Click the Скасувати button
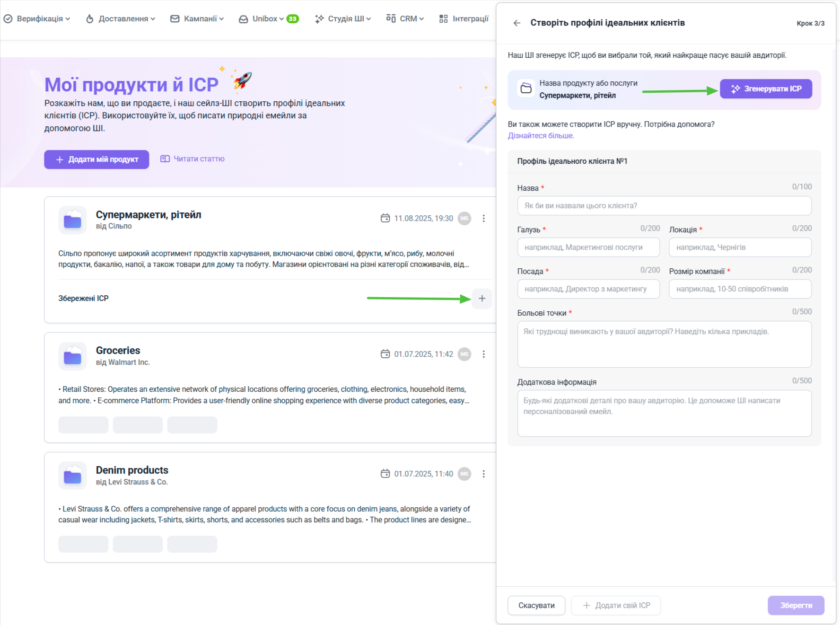Viewport: 840px width, 625px height. tap(536, 606)
